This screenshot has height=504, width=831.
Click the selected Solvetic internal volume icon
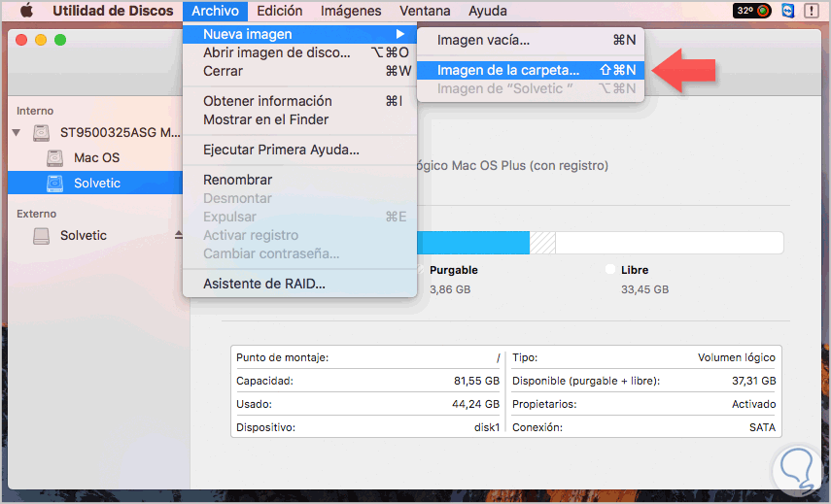(55, 184)
